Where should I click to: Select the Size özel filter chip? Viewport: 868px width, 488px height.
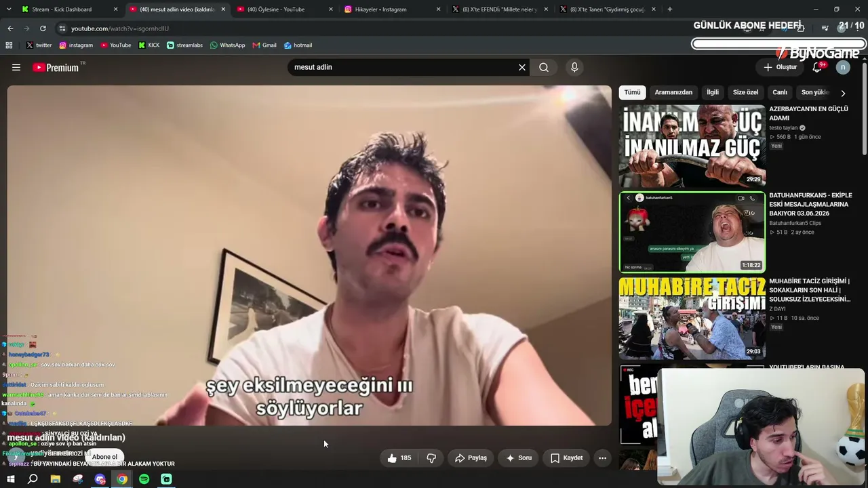[x=745, y=92]
